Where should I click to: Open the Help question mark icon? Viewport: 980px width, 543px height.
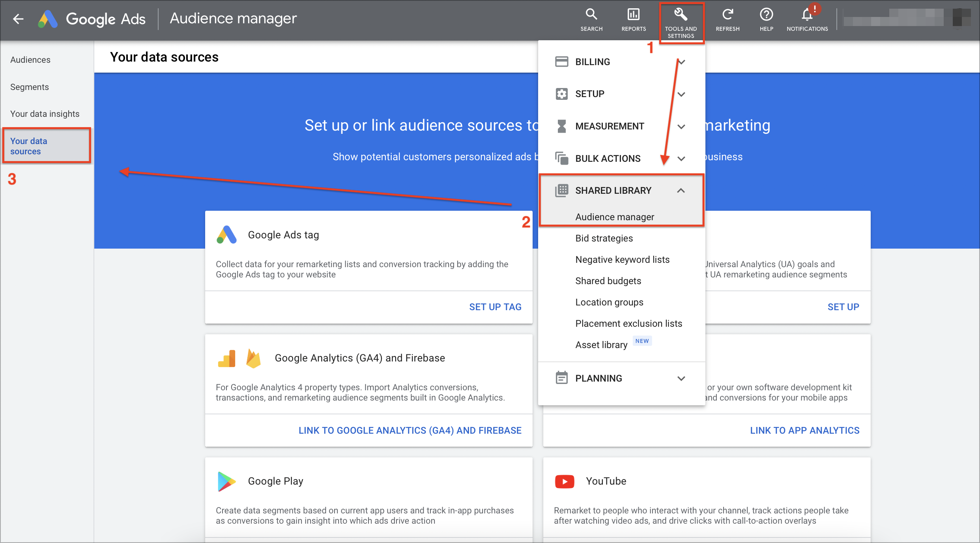tap(766, 15)
